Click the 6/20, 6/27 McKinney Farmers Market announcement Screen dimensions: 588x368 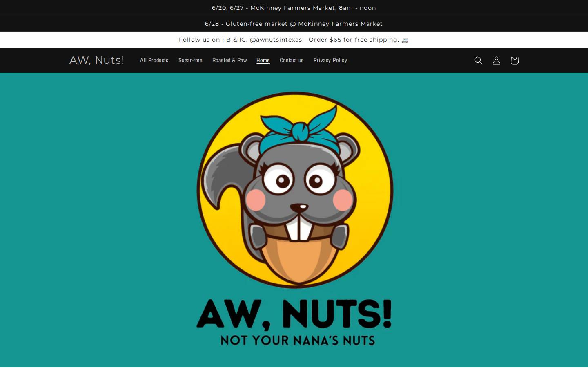[x=294, y=8]
